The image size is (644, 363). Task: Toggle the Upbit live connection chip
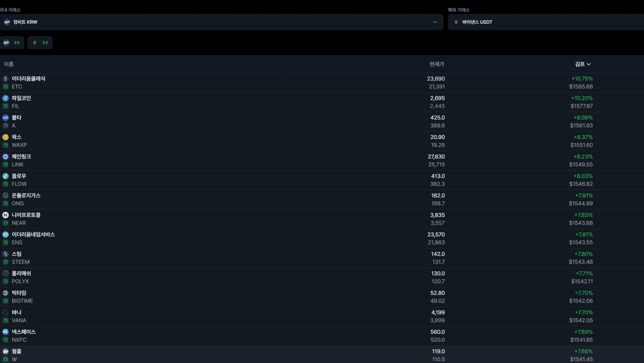[12, 43]
